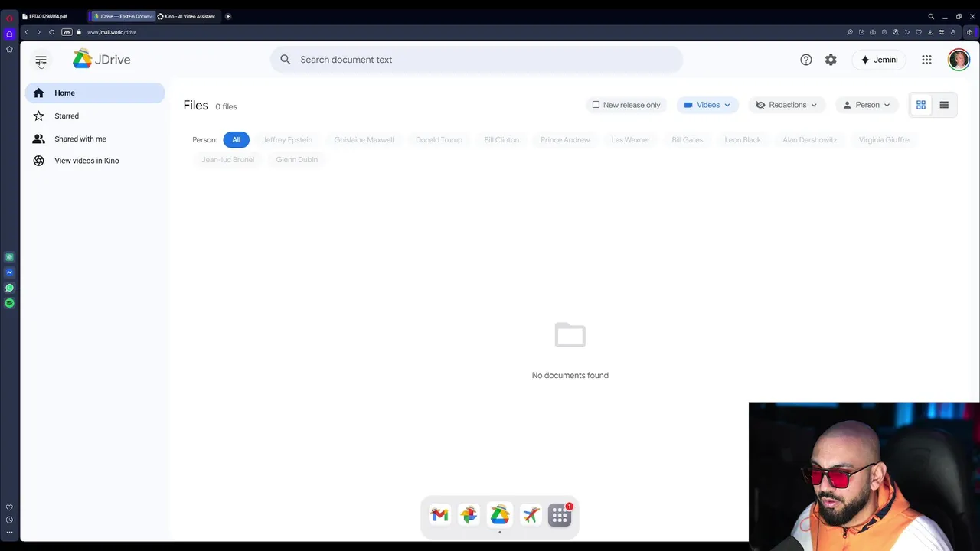The width and height of the screenshot is (980, 551).
Task: Reload the browser page
Action: [51, 32]
